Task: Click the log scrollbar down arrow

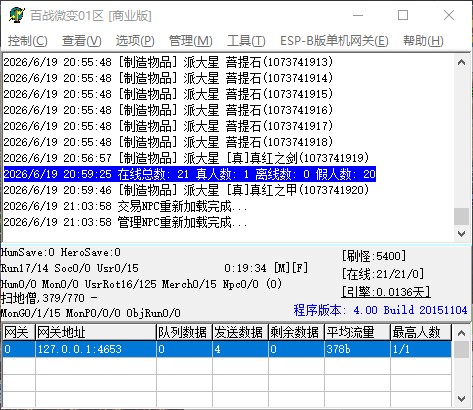Action: 462,234
